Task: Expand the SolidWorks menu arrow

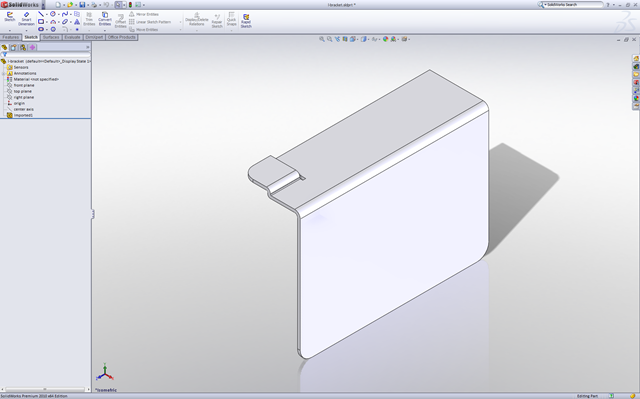Action: pyautogui.click(x=44, y=5)
